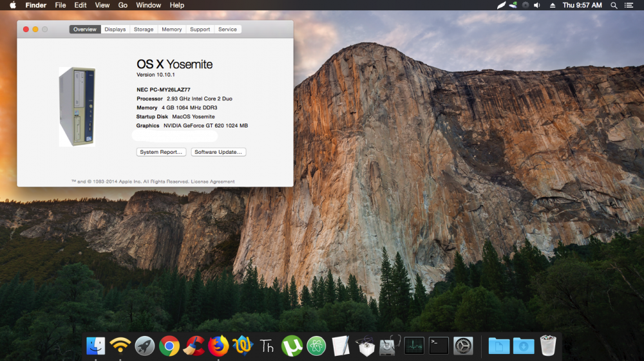644x361 pixels.
Task: Click the feather icon in menu bar
Action: (501, 5)
